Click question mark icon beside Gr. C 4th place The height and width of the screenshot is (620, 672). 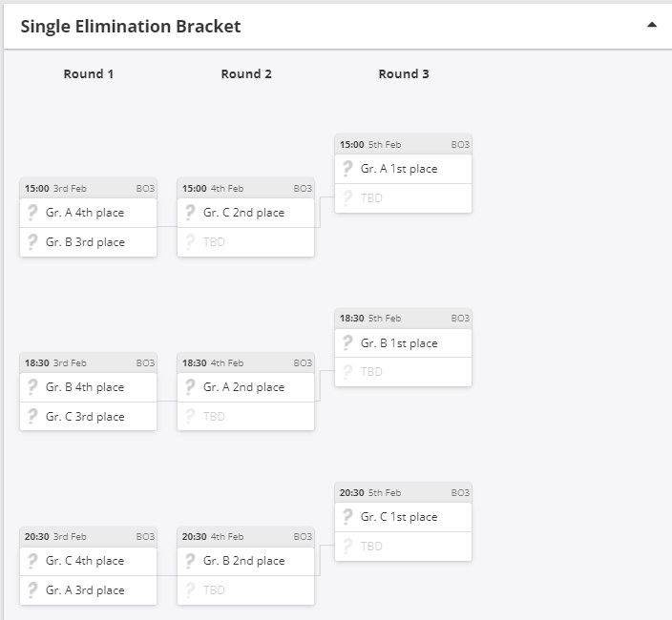click(x=32, y=561)
